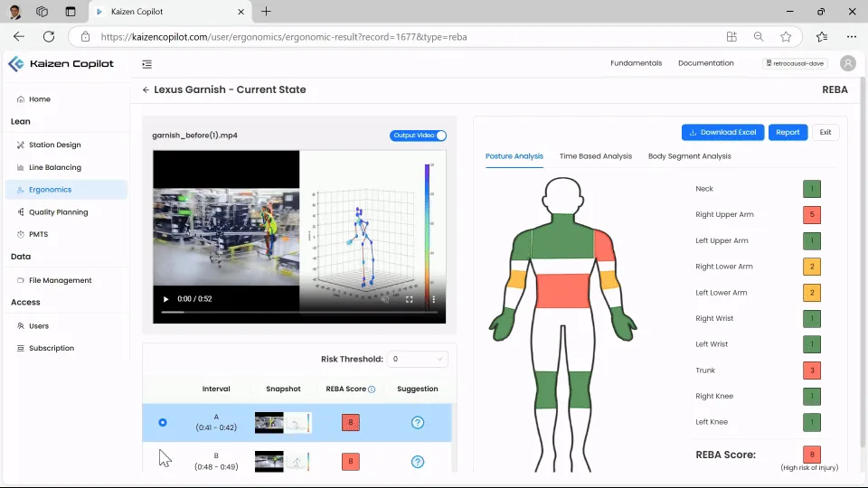Click browser back arrow
868x488 pixels.
pos(19,36)
